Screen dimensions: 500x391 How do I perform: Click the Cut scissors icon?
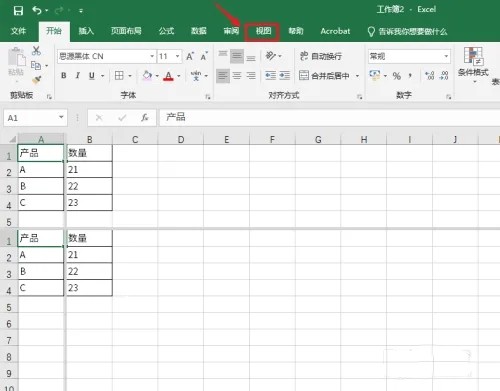[x=36, y=51]
